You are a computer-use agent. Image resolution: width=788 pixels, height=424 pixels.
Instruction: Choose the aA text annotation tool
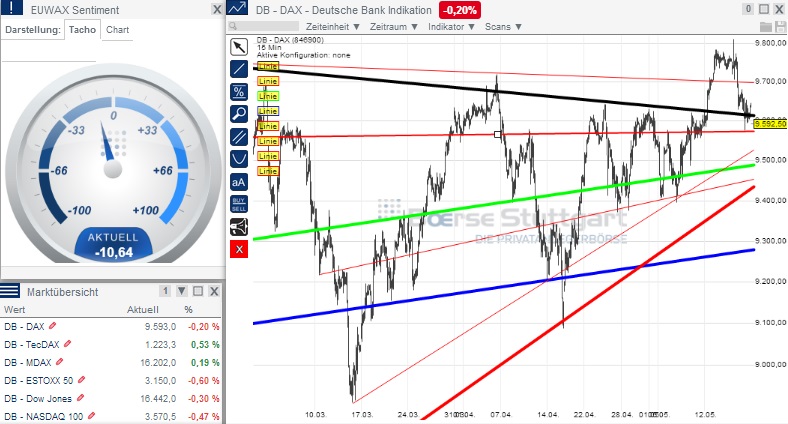(x=239, y=182)
